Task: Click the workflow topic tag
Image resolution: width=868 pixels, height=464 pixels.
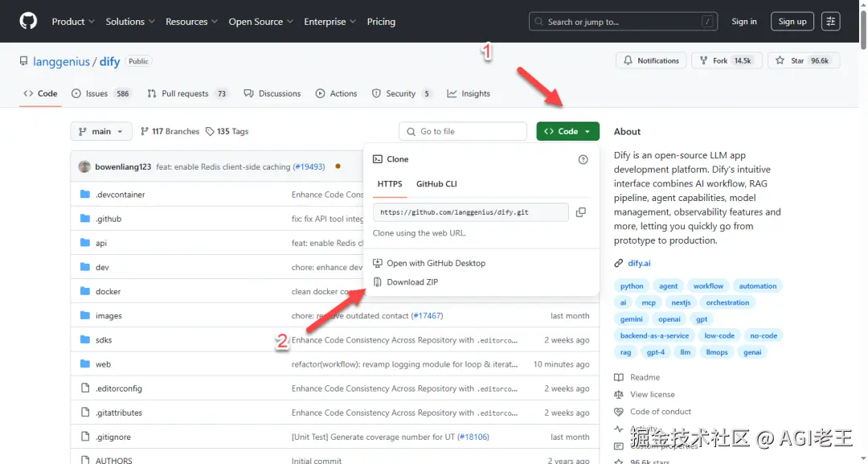Action: pos(708,286)
